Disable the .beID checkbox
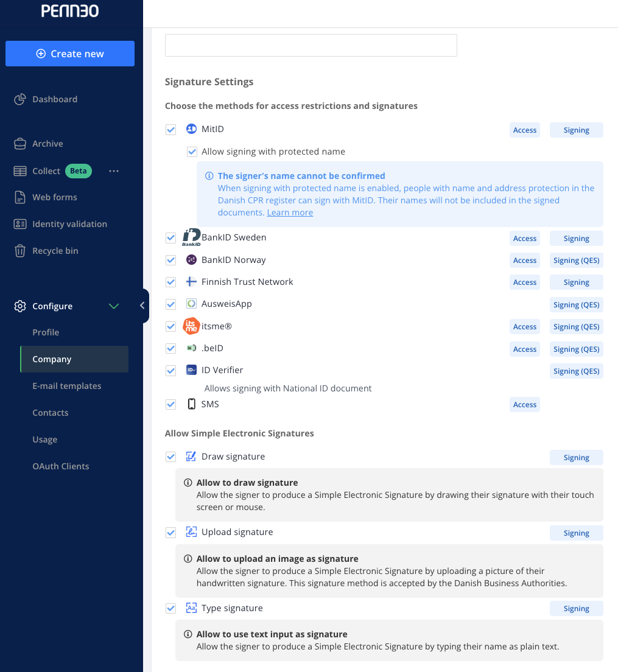Image resolution: width=618 pixels, height=672 pixels. tap(170, 348)
